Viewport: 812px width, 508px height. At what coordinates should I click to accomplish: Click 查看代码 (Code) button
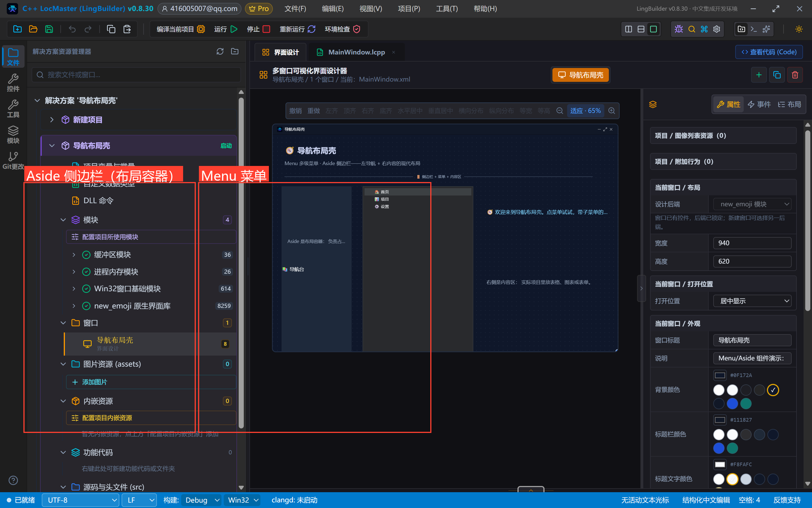pyautogui.click(x=769, y=52)
